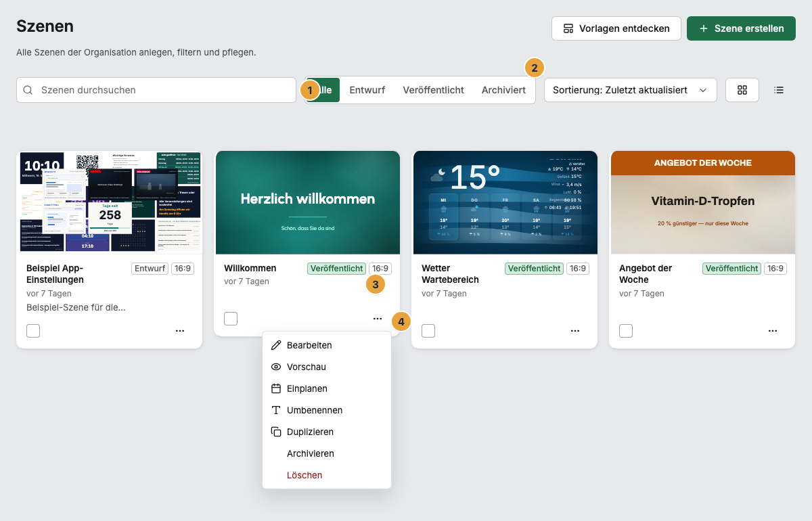Click the Wetter Wartebereich scene title

pyautogui.click(x=450, y=274)
